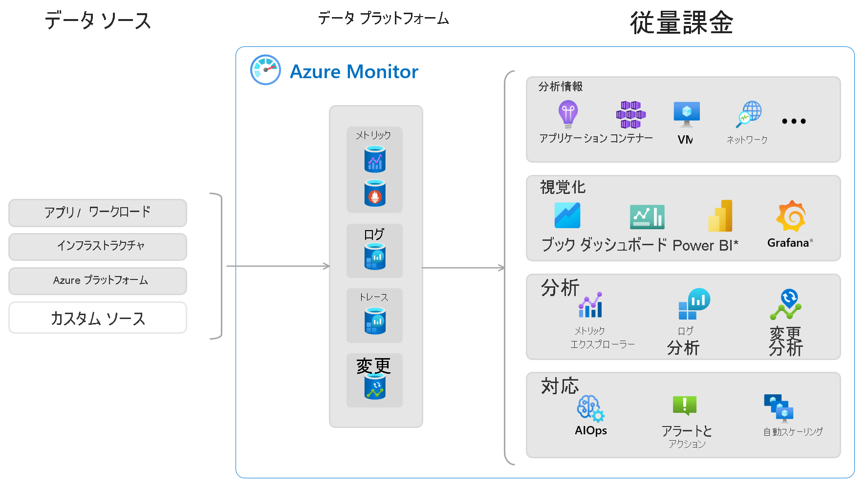
Task: Select the インフラストラクチャ box
Action: click(x=98, y=247)
